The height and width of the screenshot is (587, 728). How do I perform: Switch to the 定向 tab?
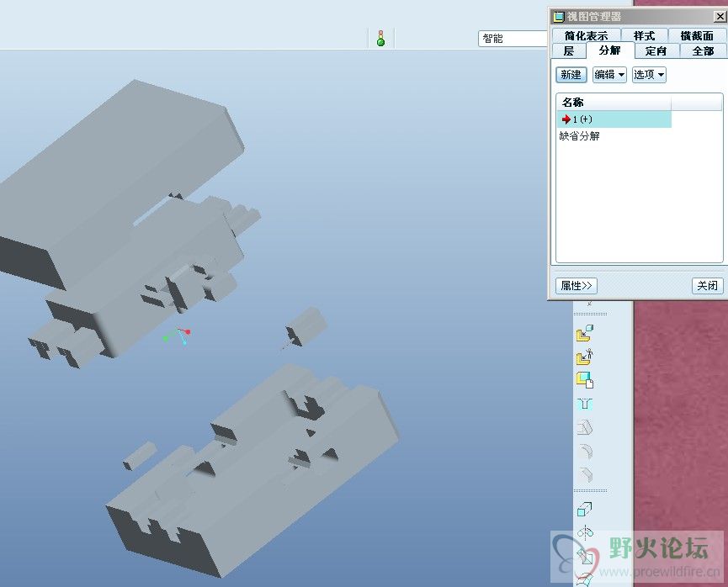click(656, 51)
